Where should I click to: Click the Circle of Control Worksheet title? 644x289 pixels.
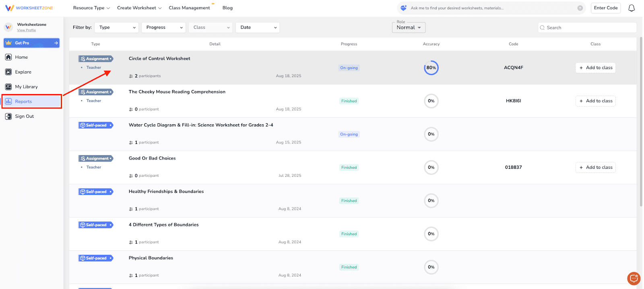pyautogui.click(x=159, y=59)
